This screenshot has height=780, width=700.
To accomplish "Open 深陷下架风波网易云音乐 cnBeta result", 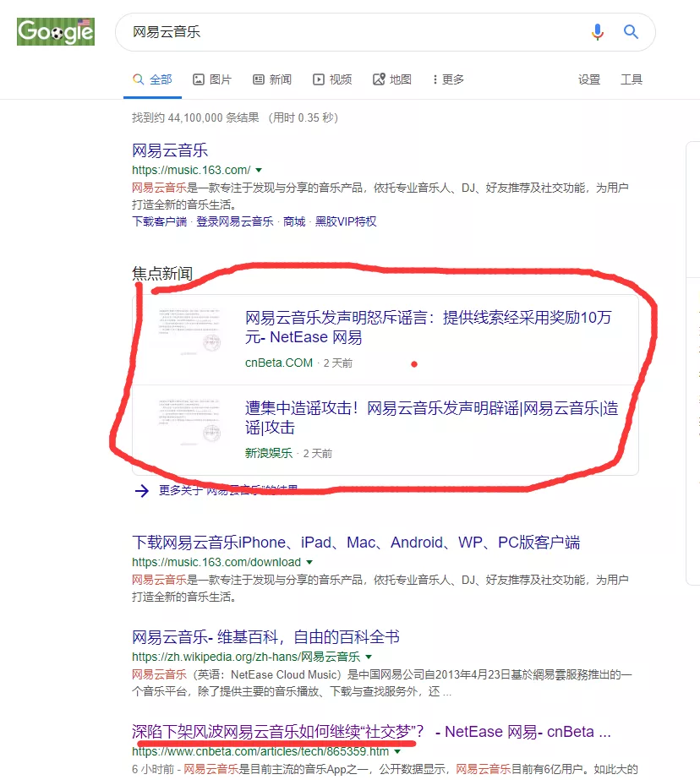I will tap(371, 732).
